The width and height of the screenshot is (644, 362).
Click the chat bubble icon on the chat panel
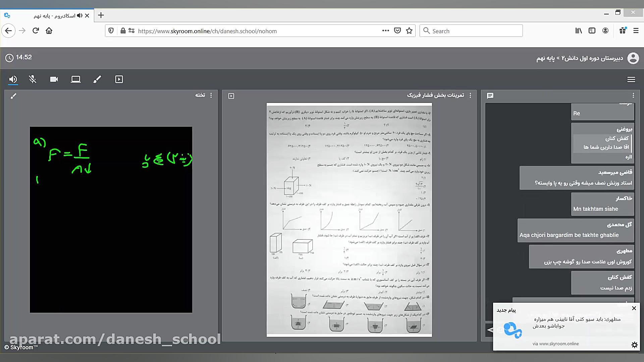pyautogui.click(x=490, y=96)
